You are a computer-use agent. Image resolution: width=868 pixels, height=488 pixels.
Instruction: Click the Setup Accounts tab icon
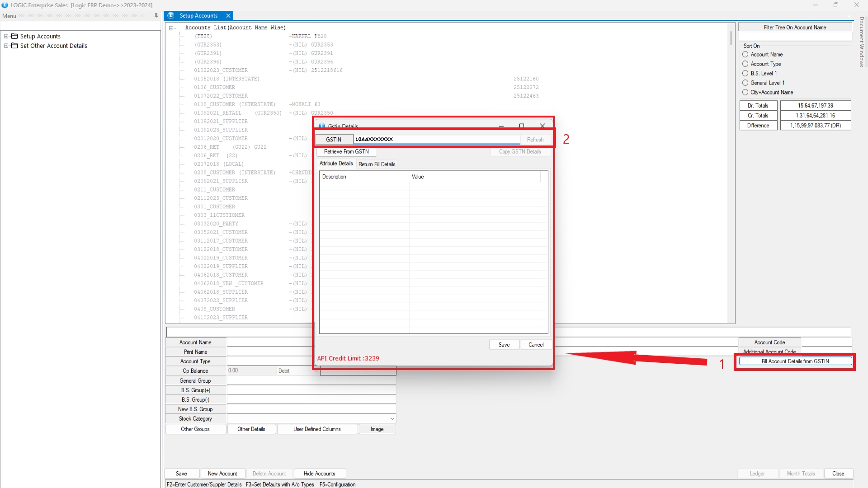[x=171, y=16]
